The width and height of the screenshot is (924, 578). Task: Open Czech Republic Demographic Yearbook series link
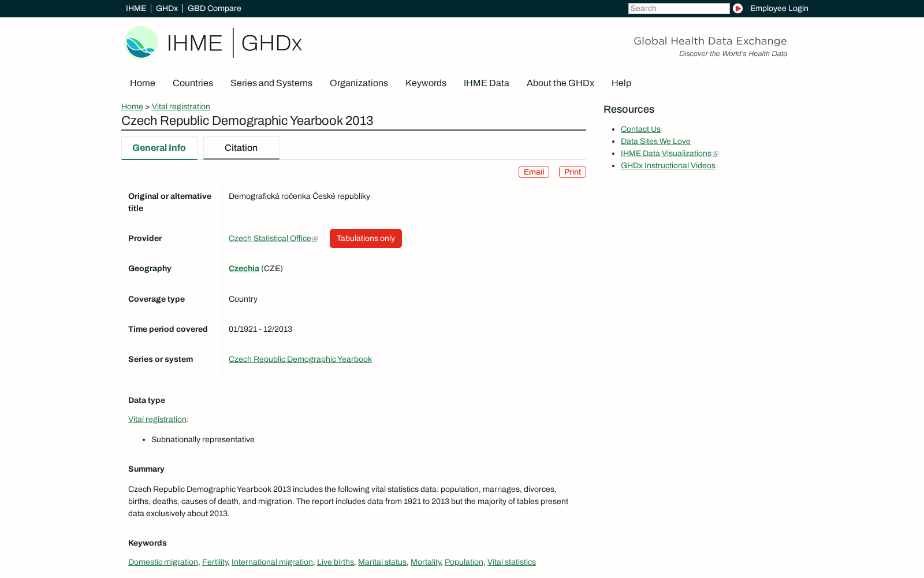point(300,360)
